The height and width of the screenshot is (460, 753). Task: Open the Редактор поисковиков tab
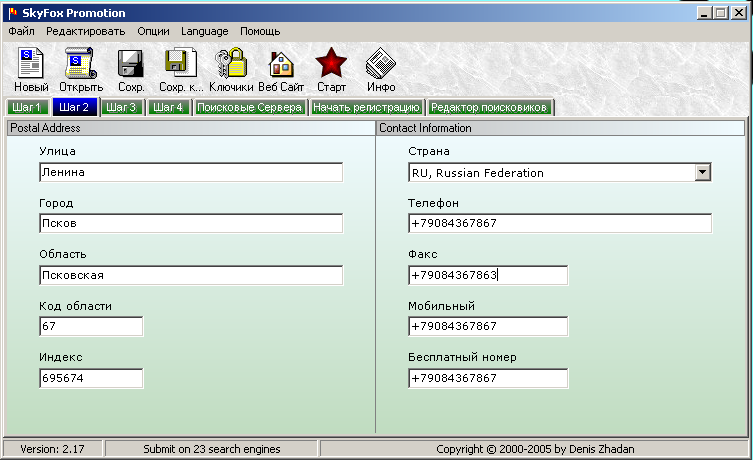pos(489,107)
